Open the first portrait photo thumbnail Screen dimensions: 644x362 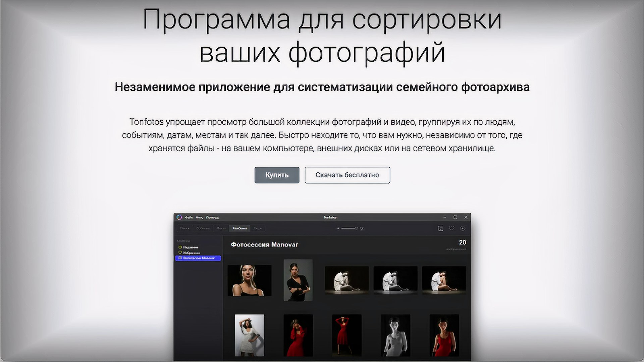[x=249, y=280]
